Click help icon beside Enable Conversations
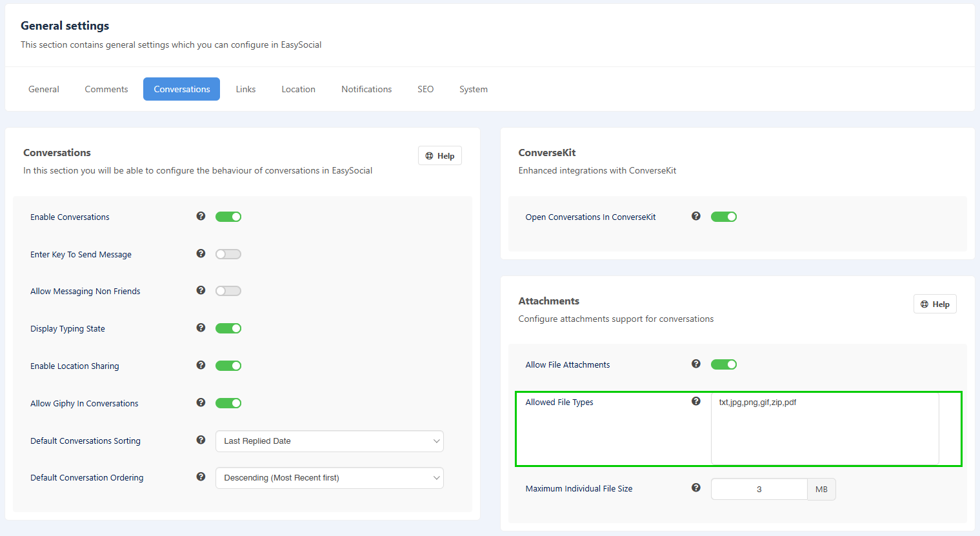Image resolution: width=980 pixels, height=536 pixels. (x=201, y=216)
